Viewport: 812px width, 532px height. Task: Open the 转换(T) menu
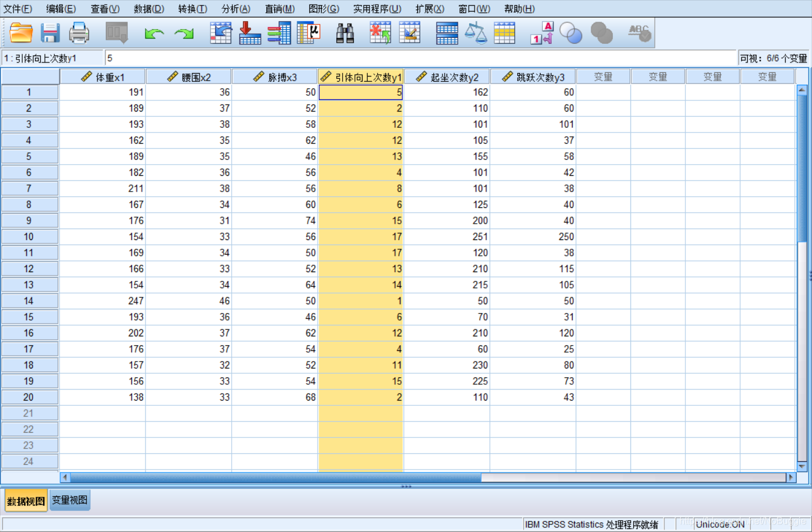point(193,9)
